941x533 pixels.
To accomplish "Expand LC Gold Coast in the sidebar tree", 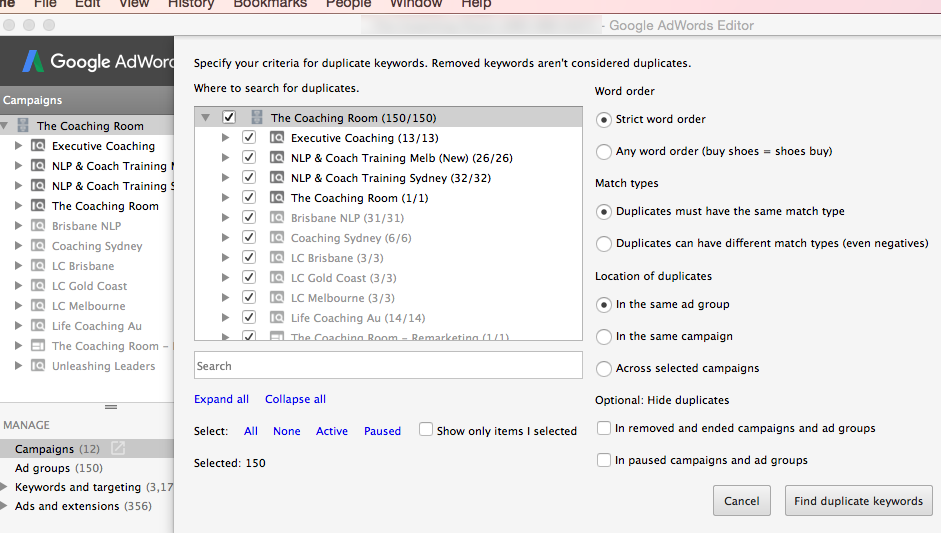I will tap(19, 285).
